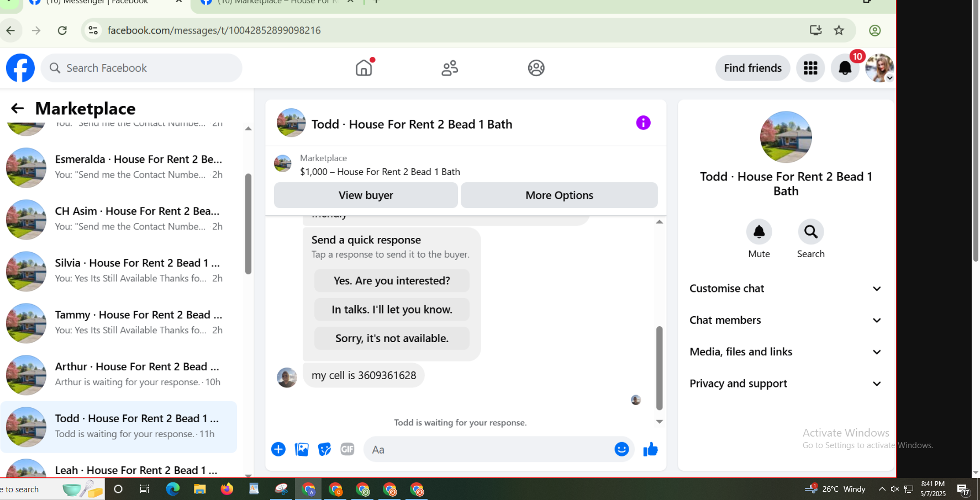Click the Find friends button
This screenshot has height=500, width=980.
pos(752,68)
